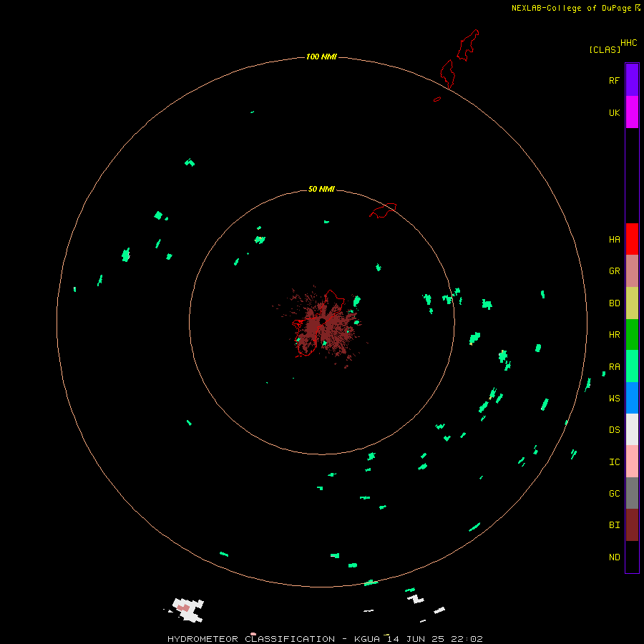This screenshot has height=644, width=644.
Task: Click the 'DS' legend label
Action: 614,430
